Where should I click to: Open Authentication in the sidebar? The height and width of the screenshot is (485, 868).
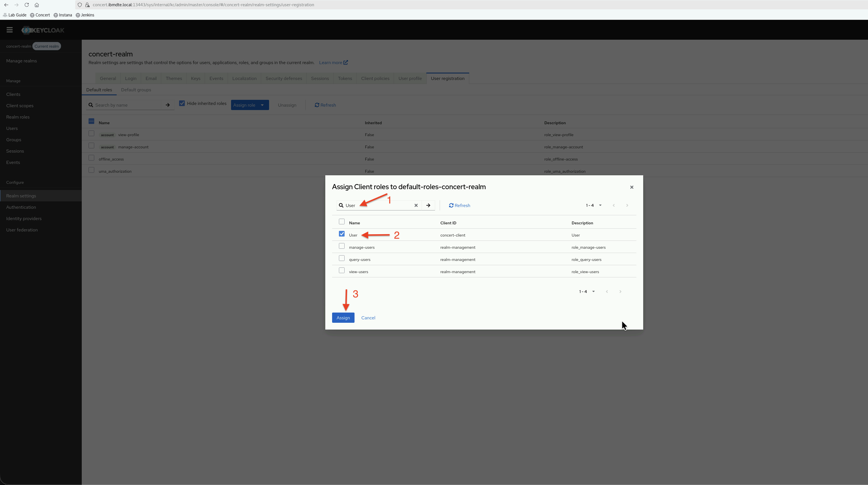click(x=21, y=207)
